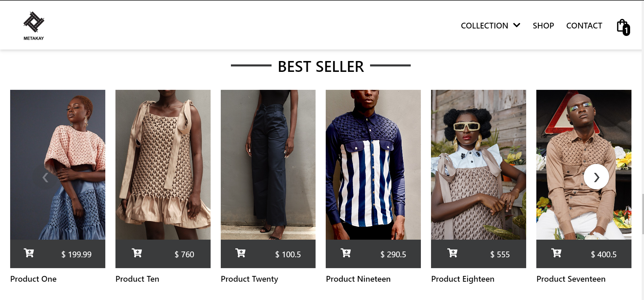This screenshot has width=644, height=300.
Task: Add Product Twenty to cart
Action: pyautogui.click(x=240, y=253)
